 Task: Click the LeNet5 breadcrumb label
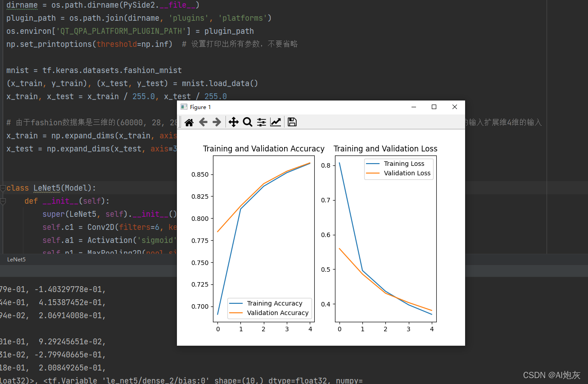(16, 260)
